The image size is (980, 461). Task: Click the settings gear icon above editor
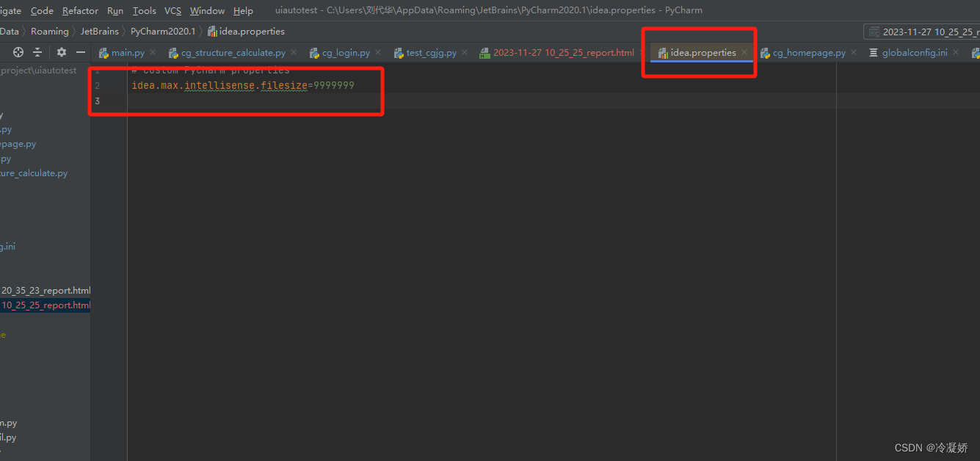[61, 52]
